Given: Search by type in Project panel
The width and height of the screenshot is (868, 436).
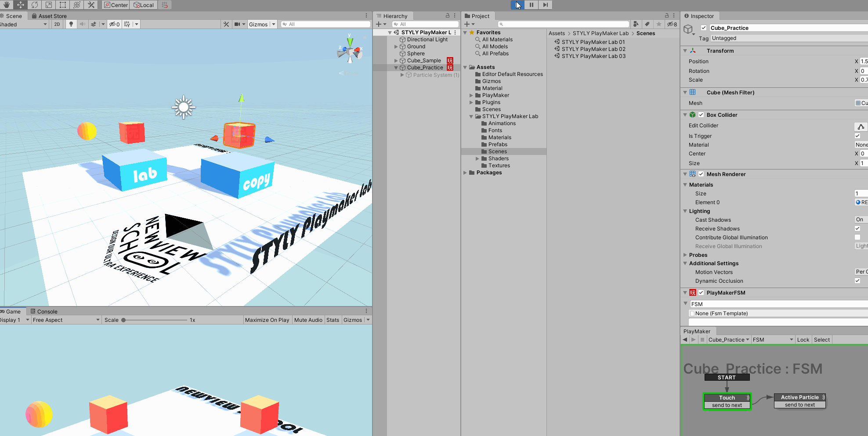Looking at the screenshot, I should [x=636, y=24].
